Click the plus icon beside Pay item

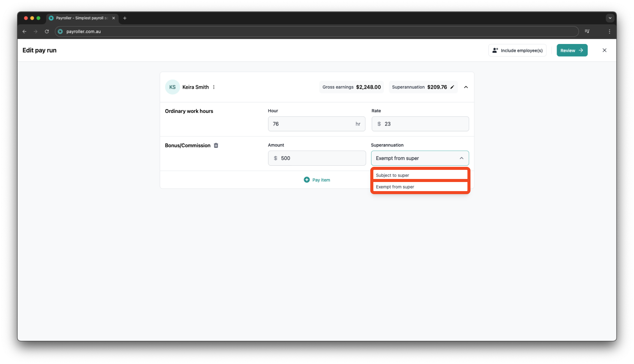(x=307, y=179)
